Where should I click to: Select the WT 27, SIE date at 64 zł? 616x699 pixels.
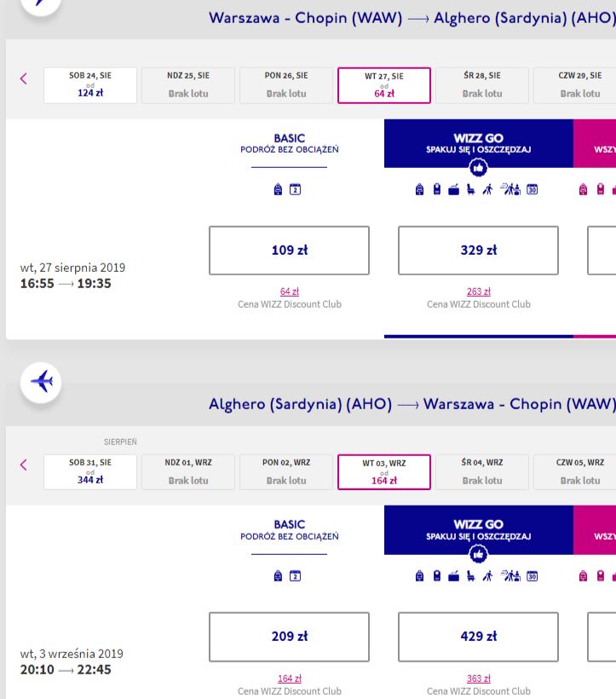[x=384, y=85]
